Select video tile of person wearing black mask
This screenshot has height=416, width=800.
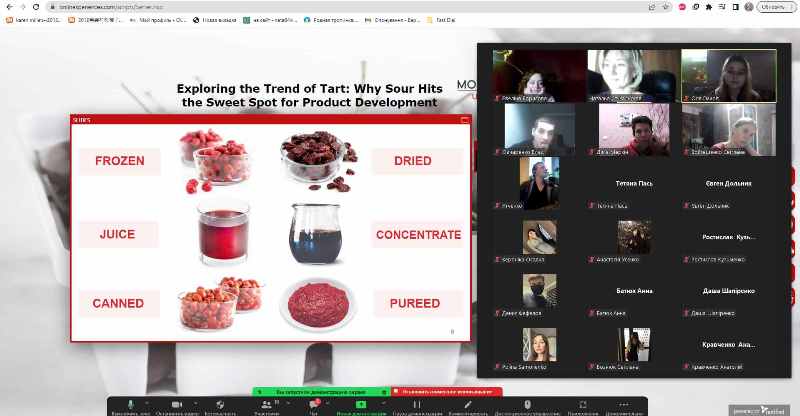coord(539,290)
